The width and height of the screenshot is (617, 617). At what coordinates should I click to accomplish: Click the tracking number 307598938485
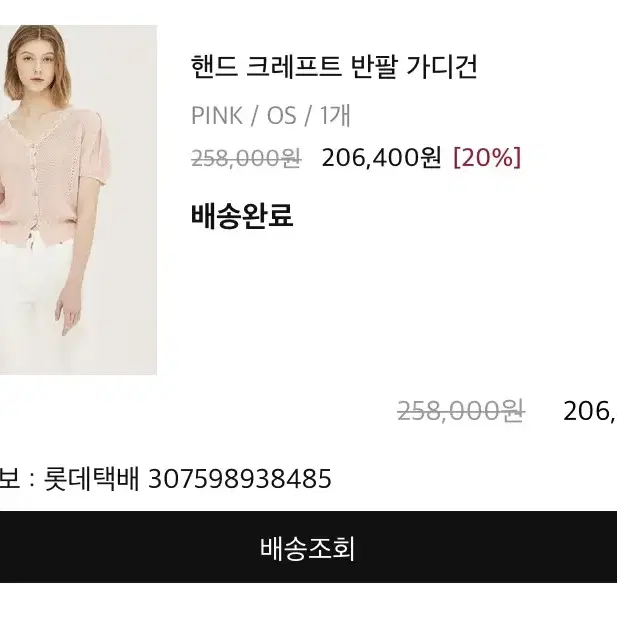tap(240, 479)
